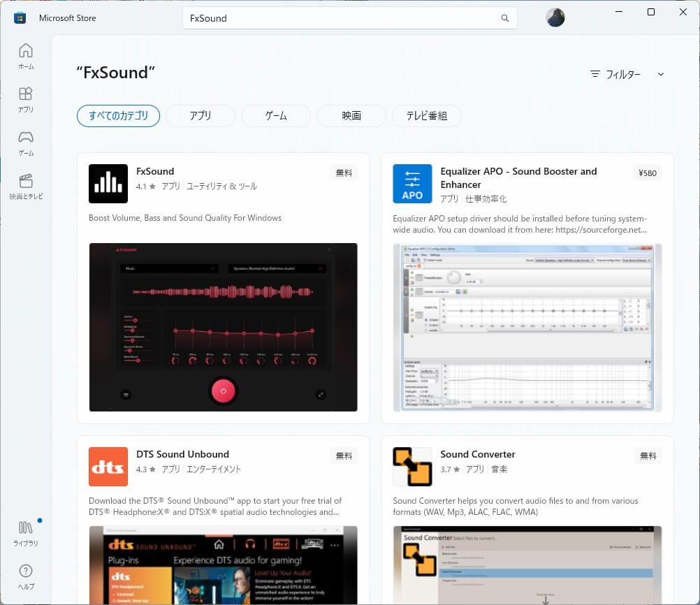Go to the Games sidebar section

pyautogui.click(x=26, y=143)
